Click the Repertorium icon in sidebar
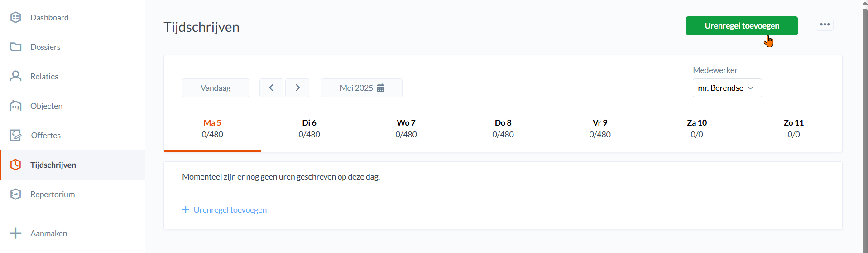868x253 pixels. [x=16, y=194]
